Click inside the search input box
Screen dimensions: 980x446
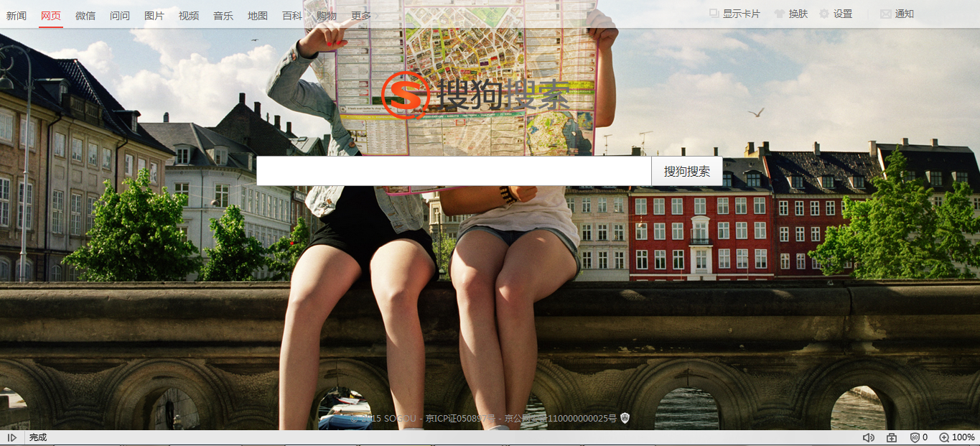(x=454, y=171)
